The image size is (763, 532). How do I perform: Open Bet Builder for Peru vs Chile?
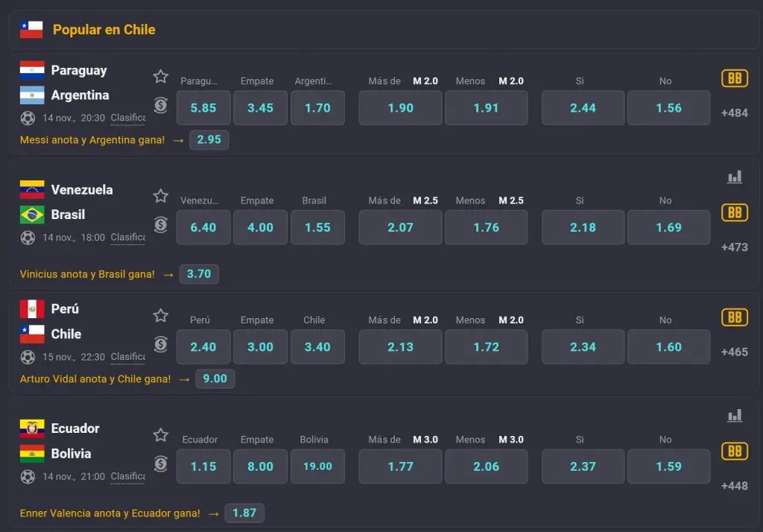tap(735, 317)
